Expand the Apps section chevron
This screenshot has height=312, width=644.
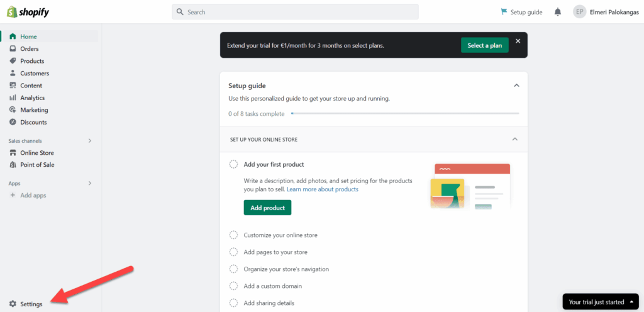[x=90, y=184]
